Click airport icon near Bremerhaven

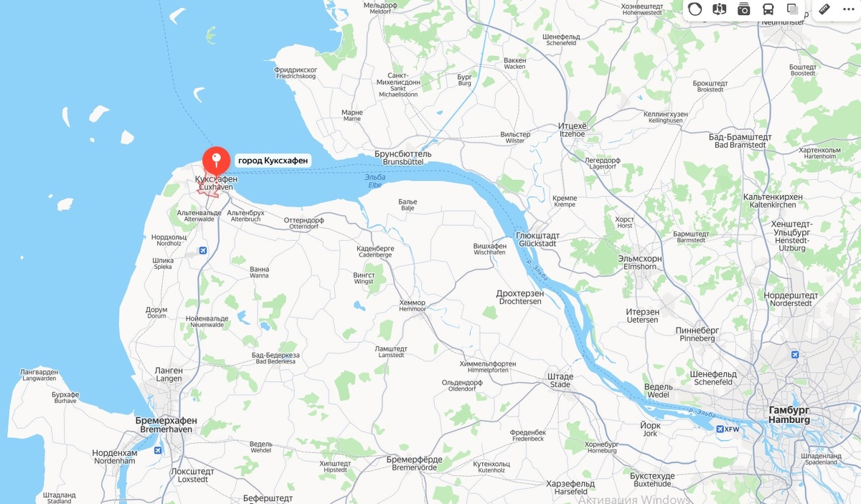(x=158, y=450)
